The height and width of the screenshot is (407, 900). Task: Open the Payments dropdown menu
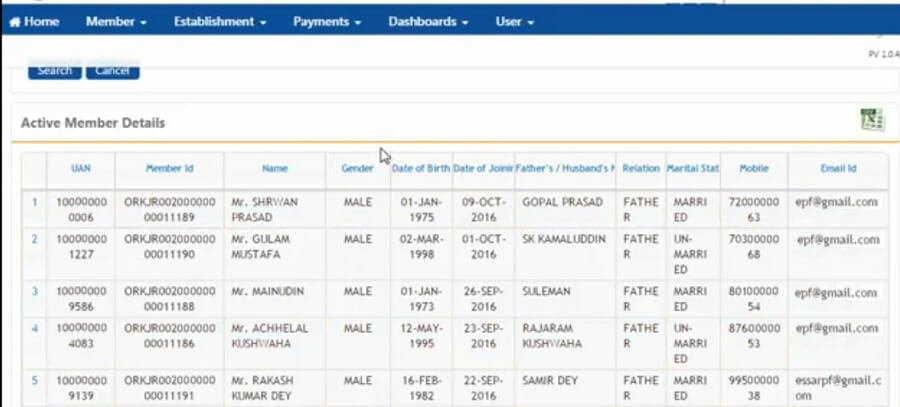click(327, 21)
